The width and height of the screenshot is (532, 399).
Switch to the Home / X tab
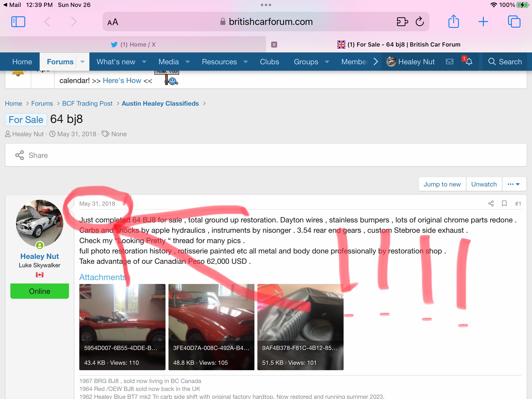coord(133,45)
